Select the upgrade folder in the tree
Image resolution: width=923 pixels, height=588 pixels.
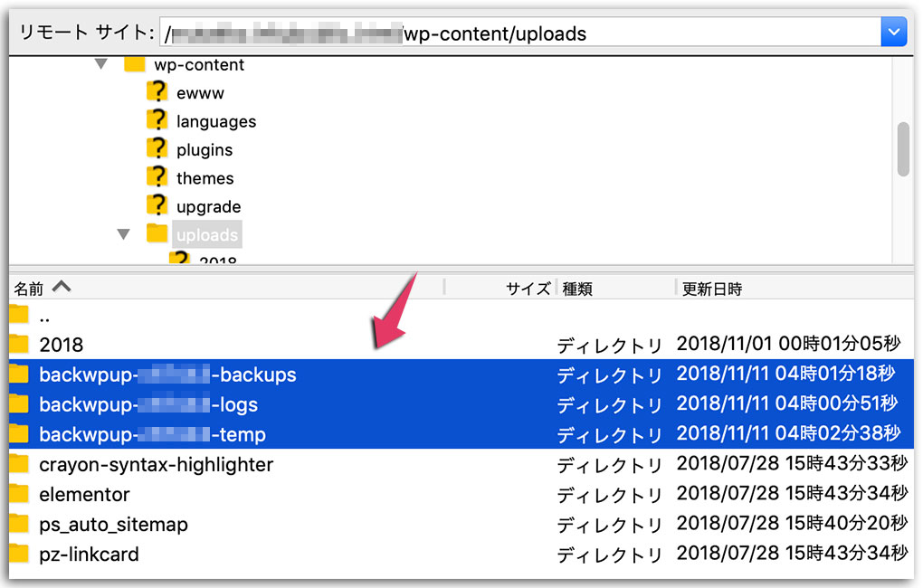coord(208,206)
